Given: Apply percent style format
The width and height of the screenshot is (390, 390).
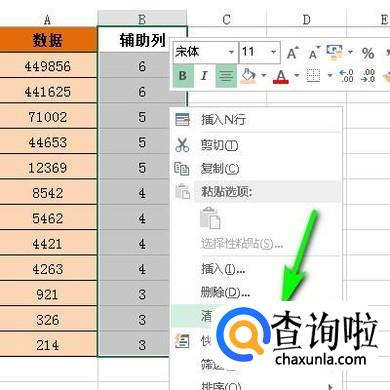Looking at the screenshot, I should pyautogui.click(x=368, y=53).
